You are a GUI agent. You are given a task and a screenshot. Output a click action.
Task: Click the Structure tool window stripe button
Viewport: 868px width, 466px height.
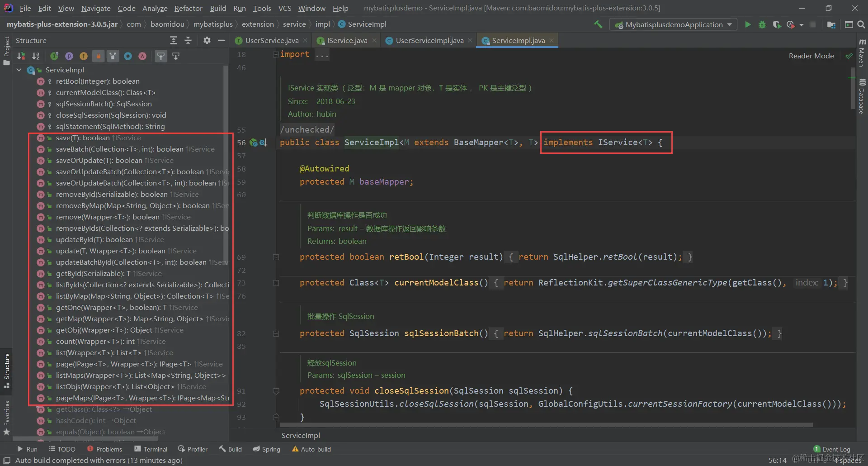[x=6, y=371]
